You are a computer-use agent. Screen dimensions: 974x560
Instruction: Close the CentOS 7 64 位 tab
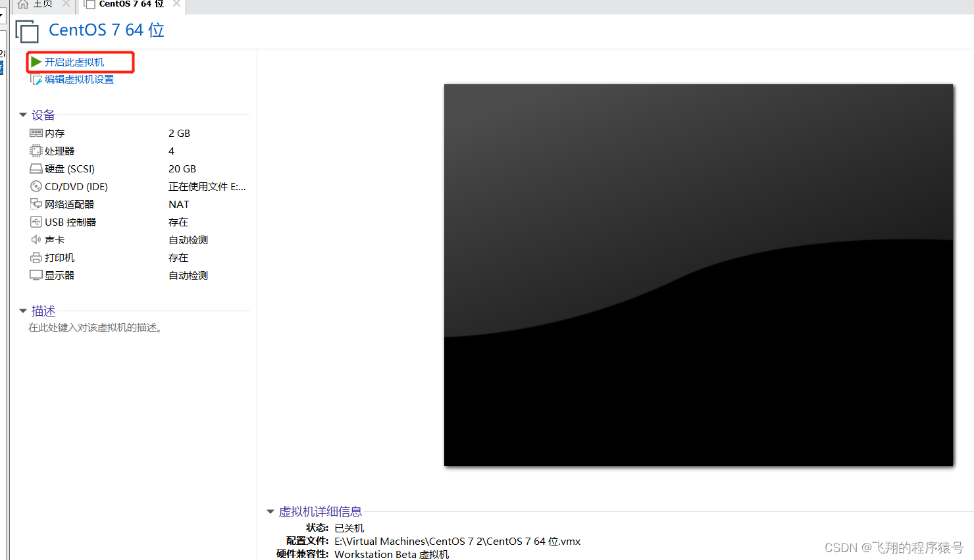point(176,3)
